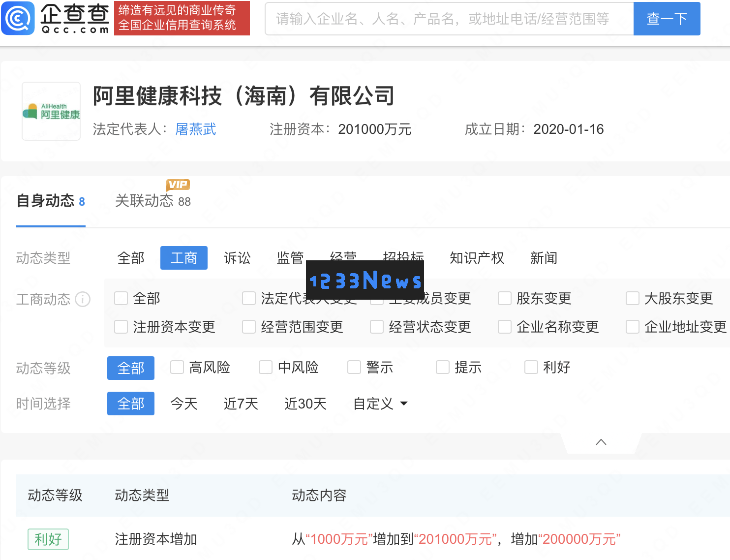Open legal representative 屠燕武 link
The height and width of the screenshot is (560, 730).
196,129
